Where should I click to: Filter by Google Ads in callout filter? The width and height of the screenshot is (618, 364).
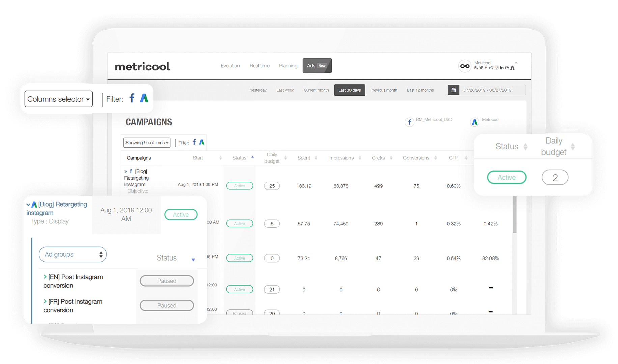[144, 98]
